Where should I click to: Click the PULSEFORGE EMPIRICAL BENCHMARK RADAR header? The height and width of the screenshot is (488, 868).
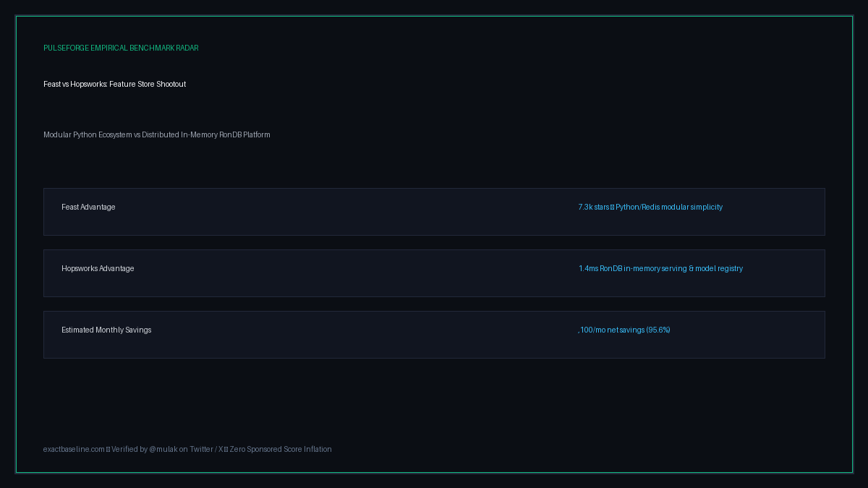point(121,48)
